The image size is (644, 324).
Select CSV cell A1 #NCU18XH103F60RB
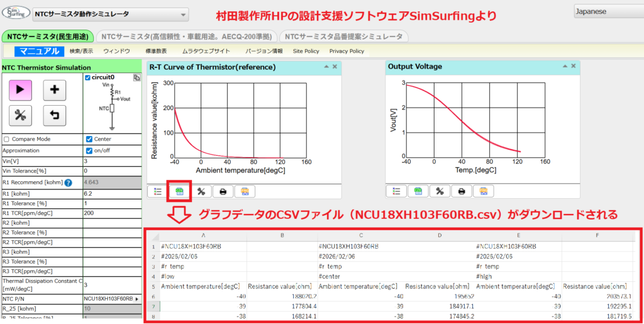coord(203,247)
